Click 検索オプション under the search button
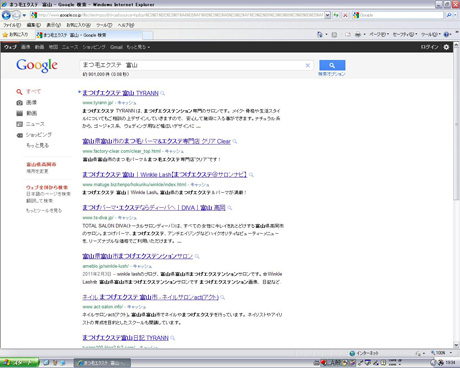 pos(332,74)
